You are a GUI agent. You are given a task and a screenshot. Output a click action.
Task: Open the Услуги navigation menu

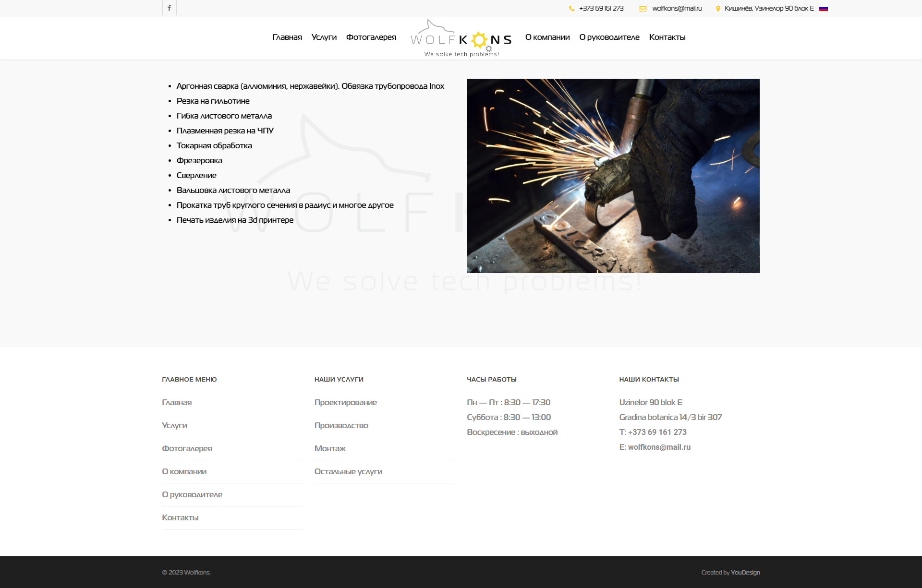pyautogui.click(x=324, y=37)
